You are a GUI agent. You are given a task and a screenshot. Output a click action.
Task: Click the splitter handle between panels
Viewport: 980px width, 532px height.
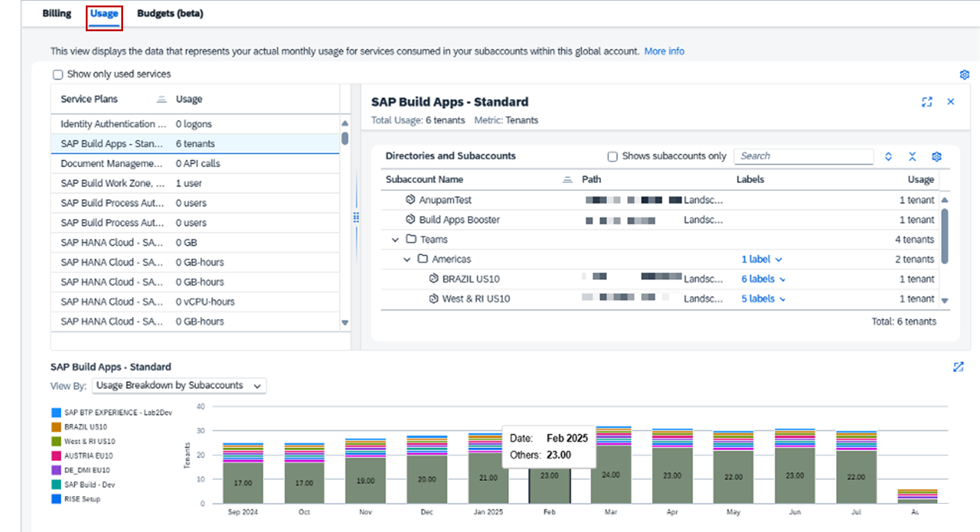point(356,217)
